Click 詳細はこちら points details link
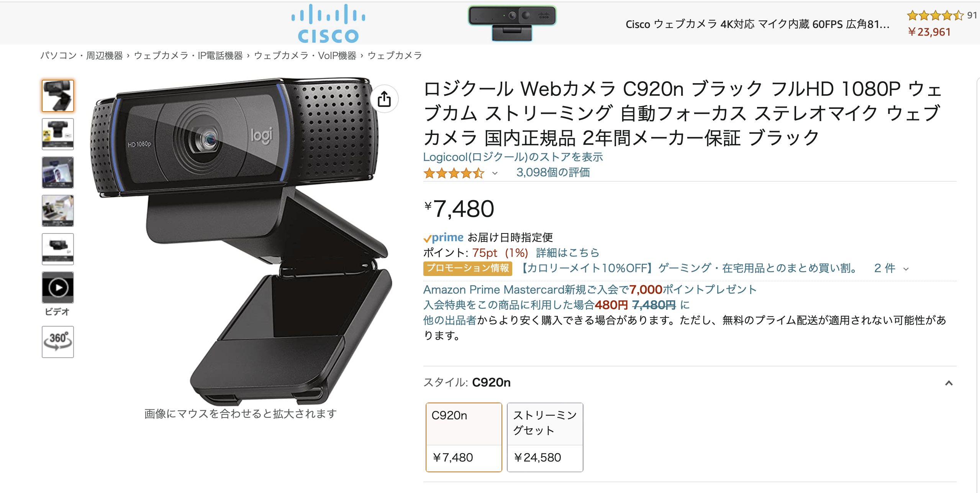Screen dimensions: 980x493 [567, 253]
